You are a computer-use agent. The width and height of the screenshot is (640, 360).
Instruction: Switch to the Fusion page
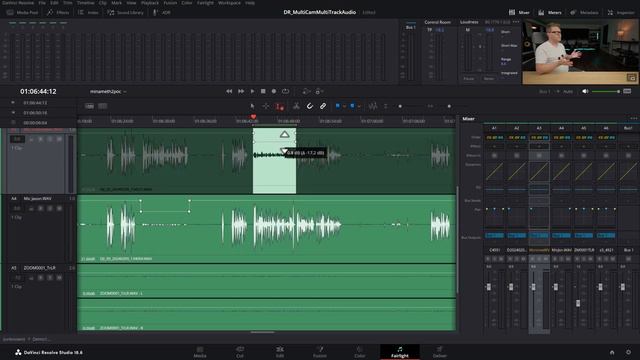[x=320, y=352]
